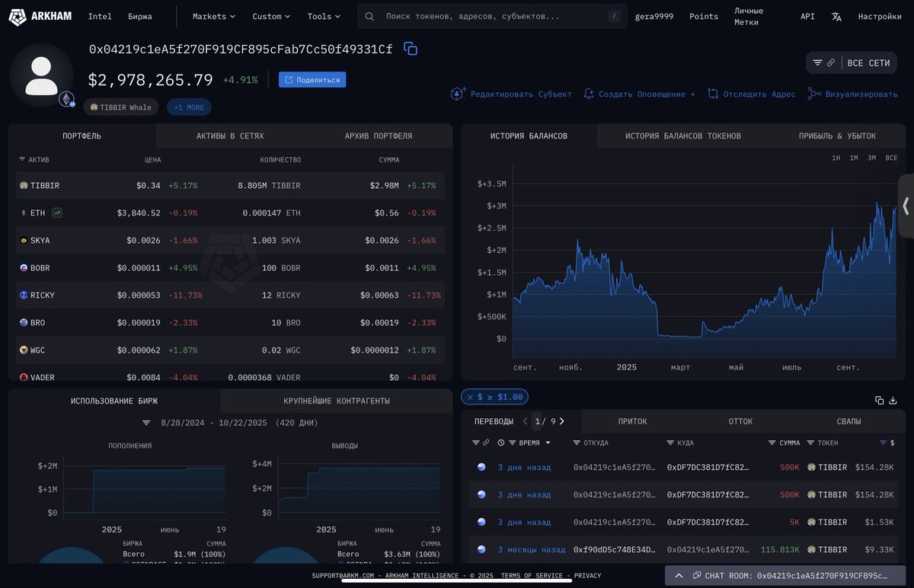Open Настройки settings link
Screen dimensions: 914x588
[x=880, y=16]
